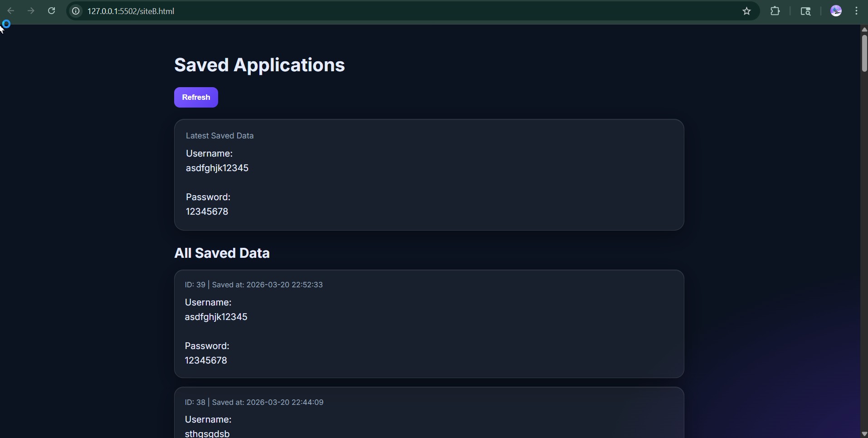
Task: Open site information icon in address bar
Action: click(76, 11)
